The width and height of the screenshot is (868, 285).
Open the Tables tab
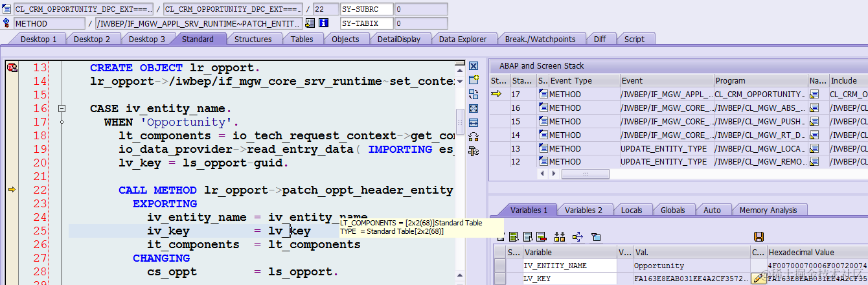tap(302, 39)
